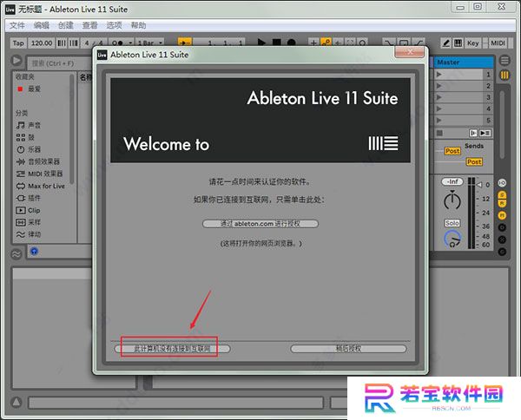The image size is (521, 420).
Task: Toggle the Follow playback button
Action: click(x=185, y=43)
